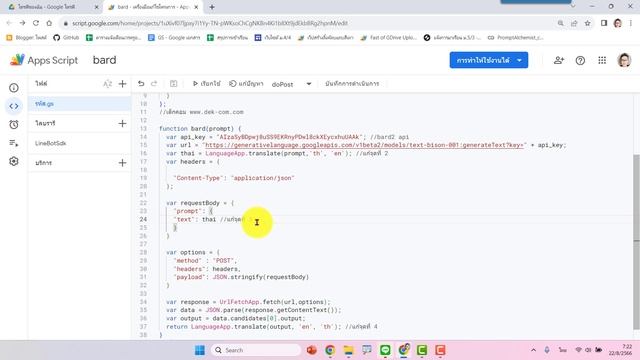Go back in browser history
Viewport: 640px width, 360px height.
pyautogui.click(x=9, y=23)
